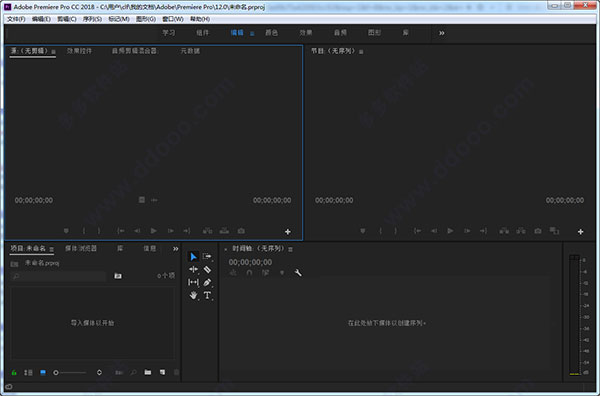
Task: Open sort icons control in project panel
Action: pyautogui.click(x=99, y=372)
